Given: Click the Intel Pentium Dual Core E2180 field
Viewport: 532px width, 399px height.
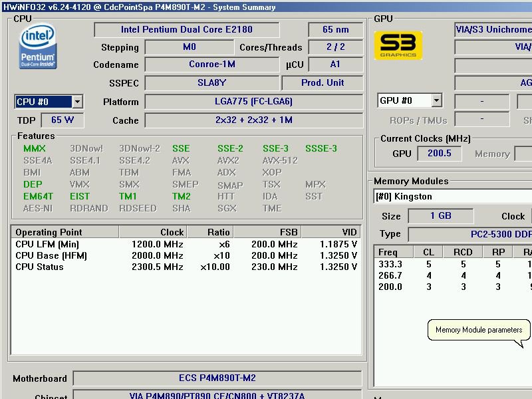Looking at the screenshot, I should click(187, 30).
